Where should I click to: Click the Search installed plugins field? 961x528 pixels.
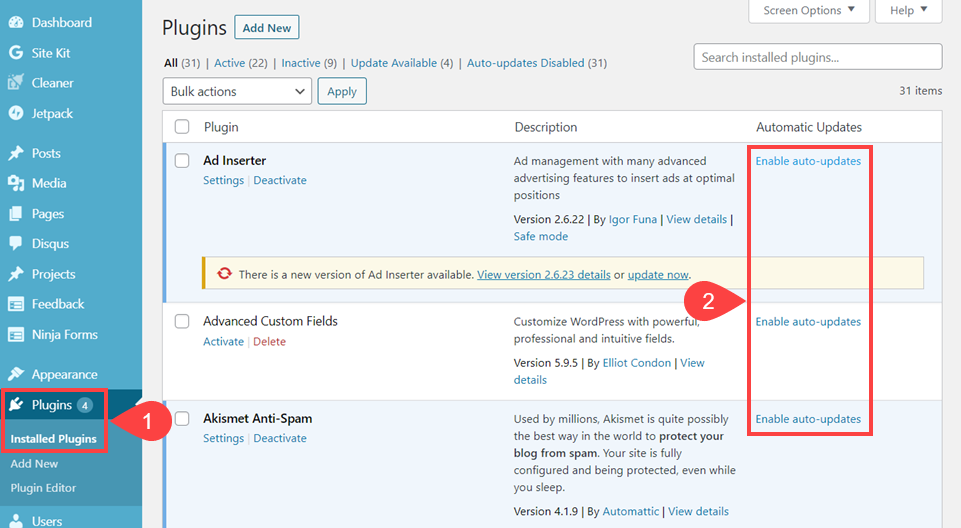point(817,57)
